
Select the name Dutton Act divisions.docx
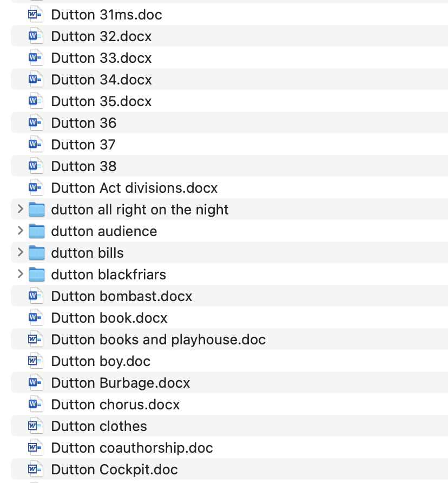point(134,188)
